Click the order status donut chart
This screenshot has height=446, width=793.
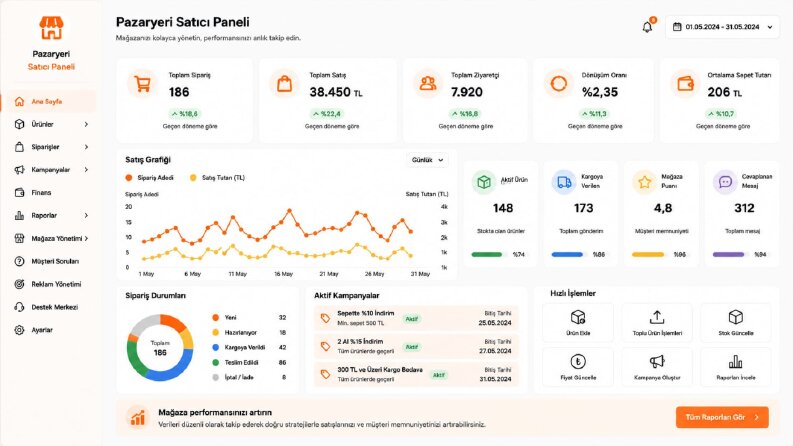160,348
